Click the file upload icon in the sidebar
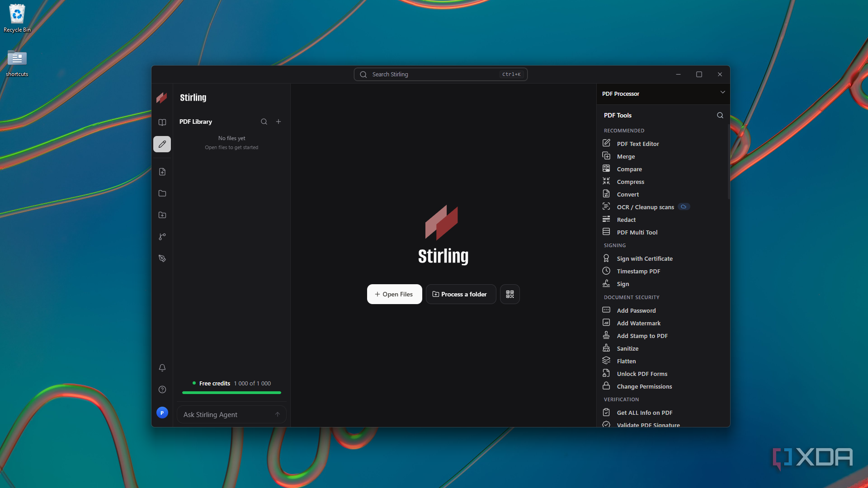Screen dimensions: 868x488 pos(162,172)
